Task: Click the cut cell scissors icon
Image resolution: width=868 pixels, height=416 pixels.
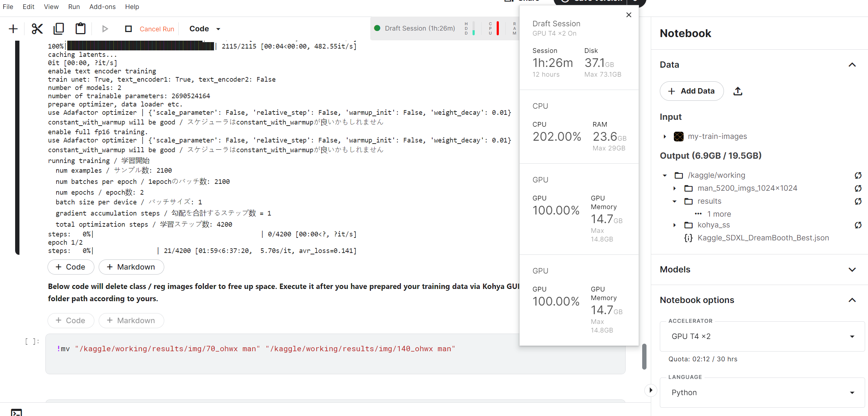Action: pyautogui.click(x=37, y=29)
